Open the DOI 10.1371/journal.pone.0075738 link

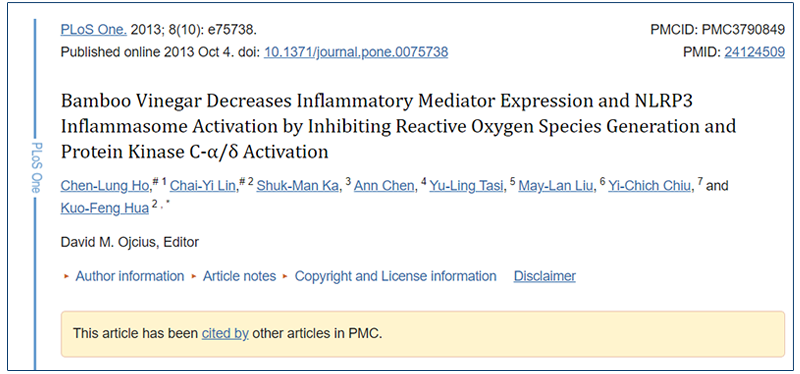pyautogui.click(x=356, y=52)
